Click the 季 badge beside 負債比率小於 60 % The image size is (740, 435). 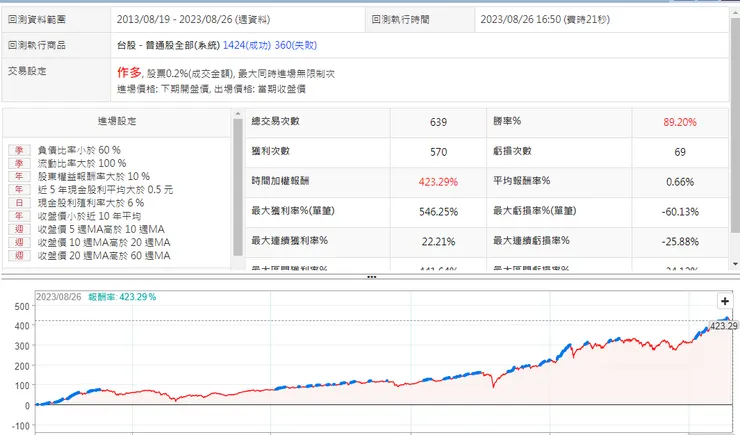tap(19, 150)
